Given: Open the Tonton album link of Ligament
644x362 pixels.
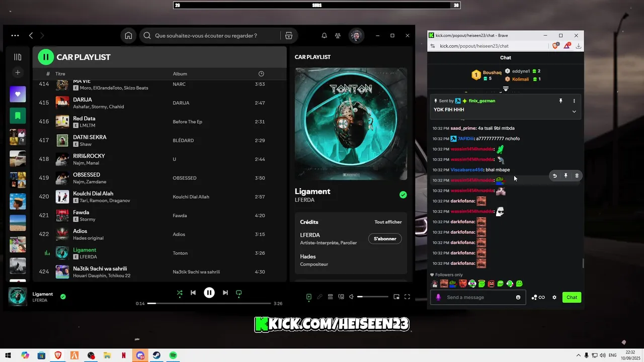Looking at the screenshot, I should [180, 253].
